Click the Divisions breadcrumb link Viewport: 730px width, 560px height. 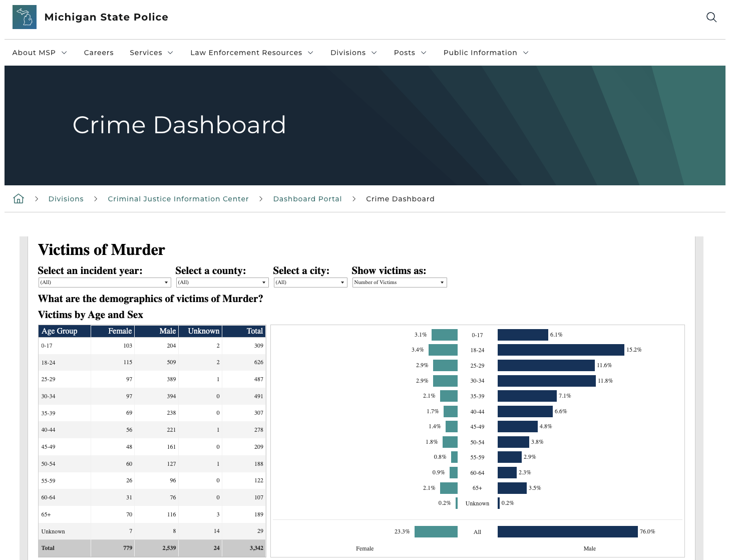66,198
